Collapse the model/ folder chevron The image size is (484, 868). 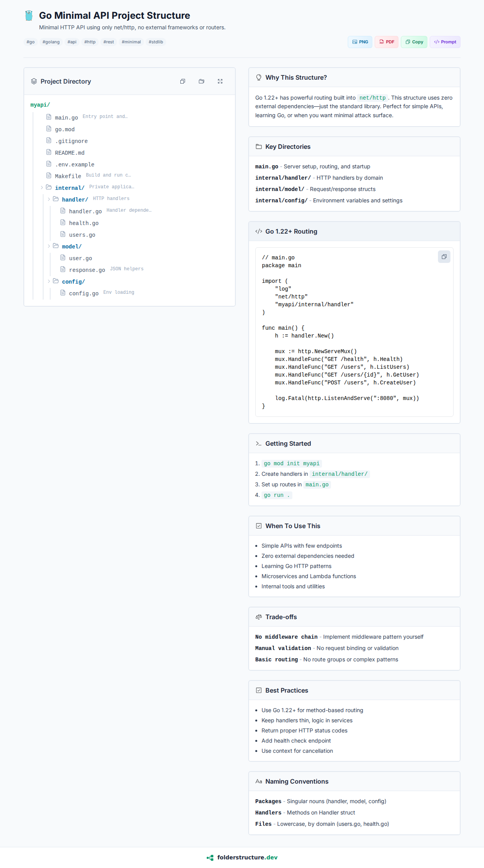[x=49, y=246]
